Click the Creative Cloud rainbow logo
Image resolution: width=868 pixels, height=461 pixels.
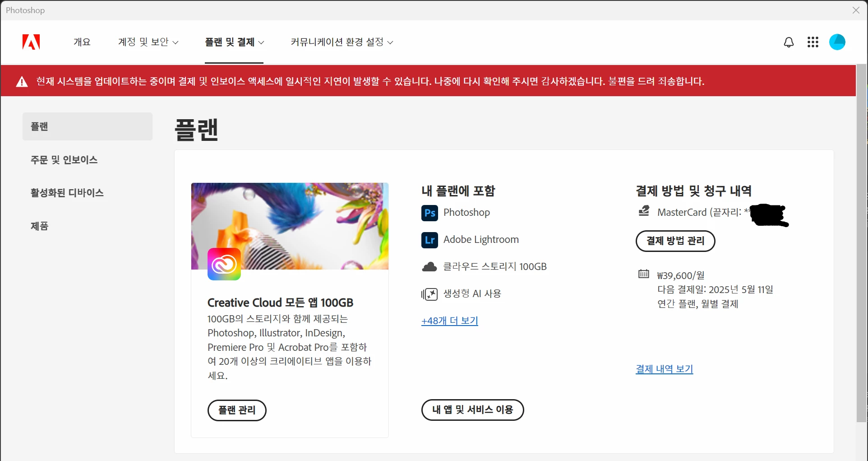224,264
